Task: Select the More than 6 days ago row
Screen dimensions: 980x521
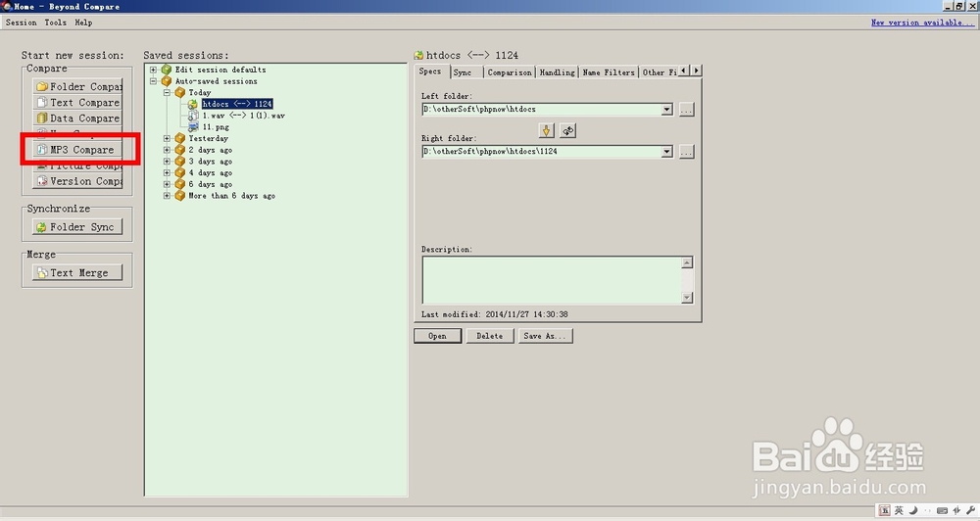Action: click(231, 196)
